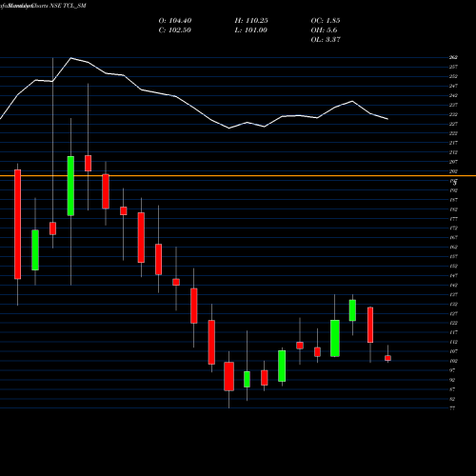Click the 92 price axis label
Screen dimensions: 476x476
coord(452,380)
